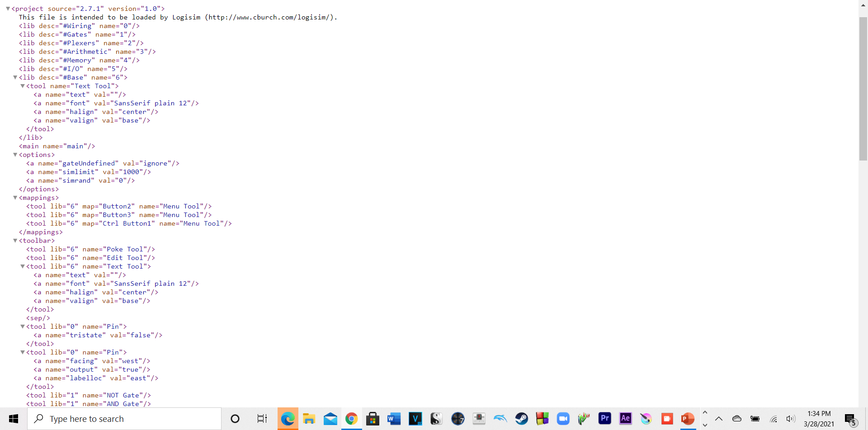
Task: Open the Mail app icon
Action: pos(330,419)
